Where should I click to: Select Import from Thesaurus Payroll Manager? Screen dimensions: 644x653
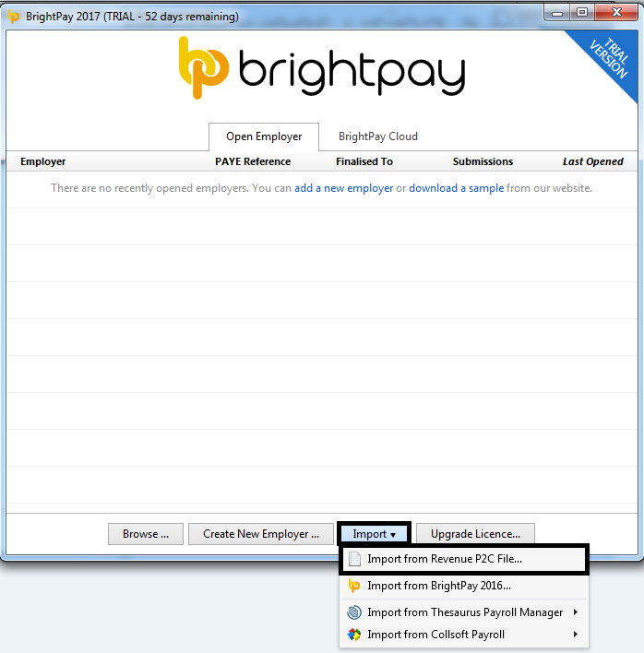[x=464, y=612]
